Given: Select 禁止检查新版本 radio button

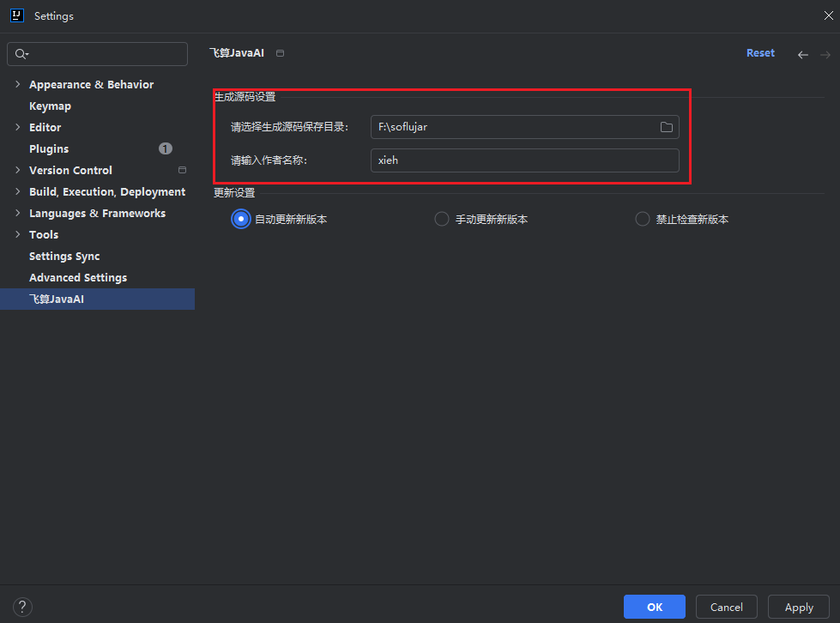Looking at the screenshot, I should point(643,219).
